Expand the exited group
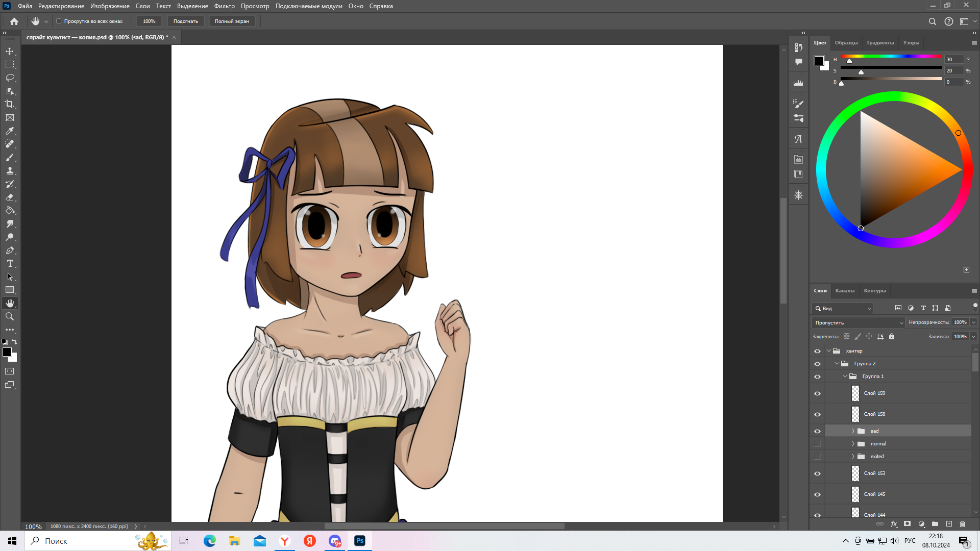Image resolution: width=980 pixels, height=551 pixels. point(853,457)
